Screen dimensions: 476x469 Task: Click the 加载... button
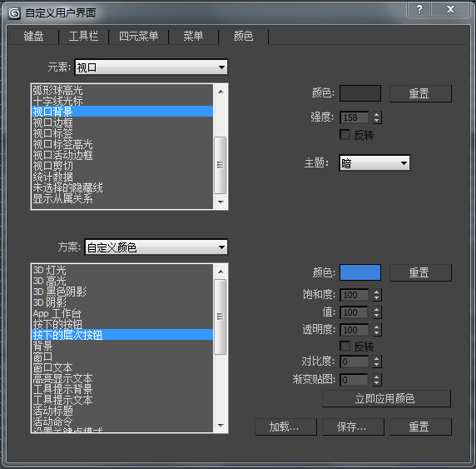tap(285, 427)
